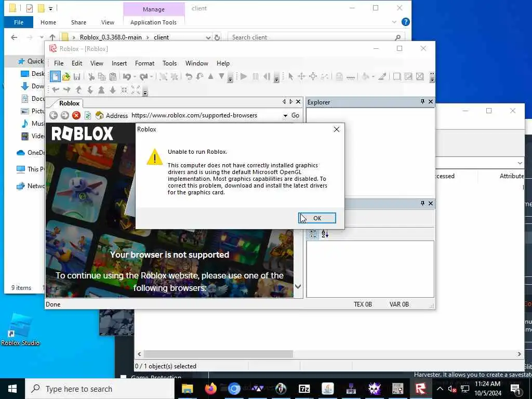Open the File menu in Roblox
532x399 pixels.
pos(59,63)
